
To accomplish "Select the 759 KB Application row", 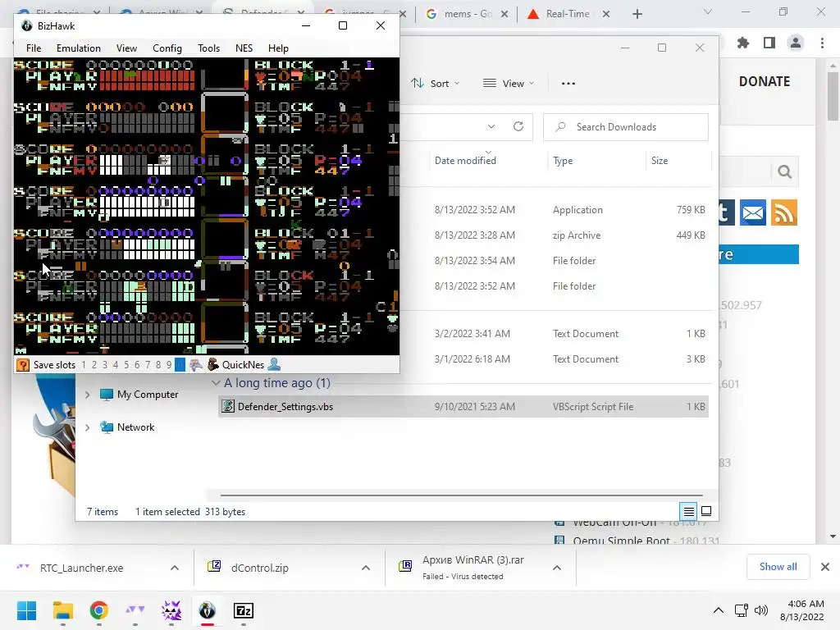I will 463,210.
